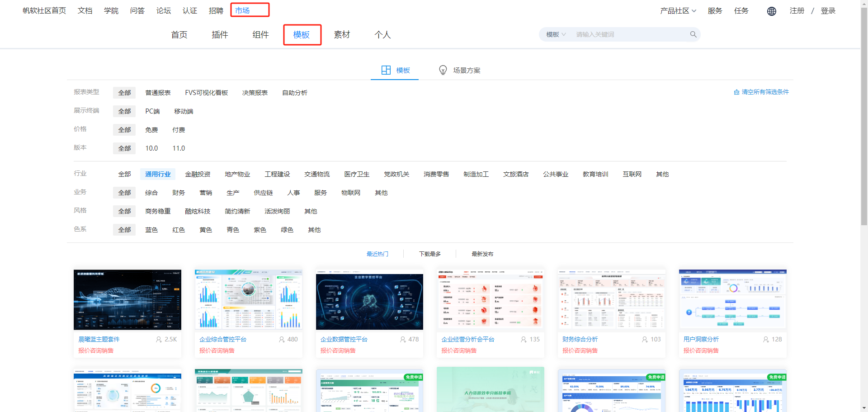Filter display terminal by 移动端
Viewport: 868px width, 412px height.
click(x=184, y=111)
